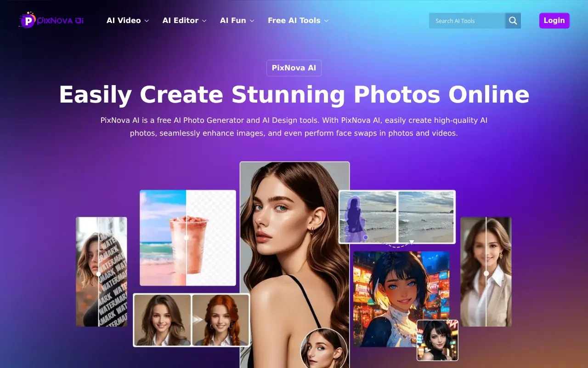The height and width of the screenshot is (368, 588).
Task: Click the circular face swap thumbnail
Action: click(x=324, y=350)
